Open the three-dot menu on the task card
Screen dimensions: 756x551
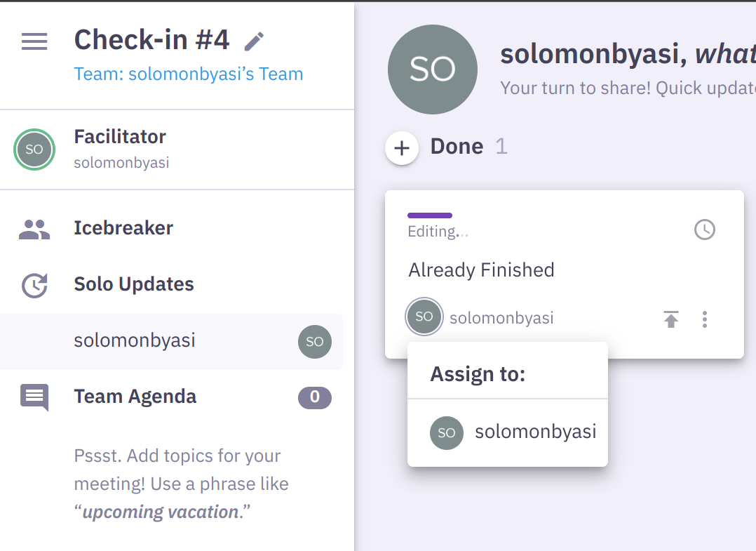click(x=705, y=319)
